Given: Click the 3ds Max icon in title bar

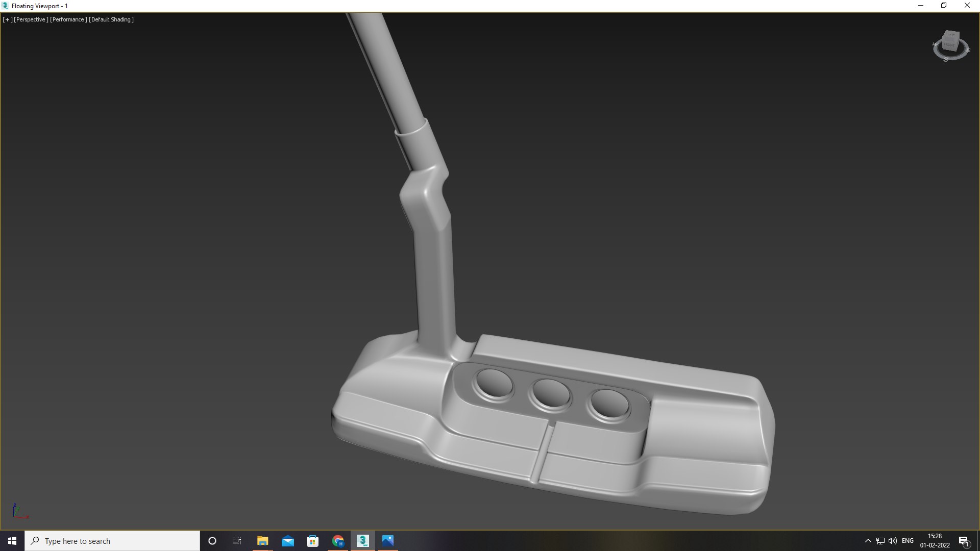Looking at the screenshot, I should pos(6,6).
